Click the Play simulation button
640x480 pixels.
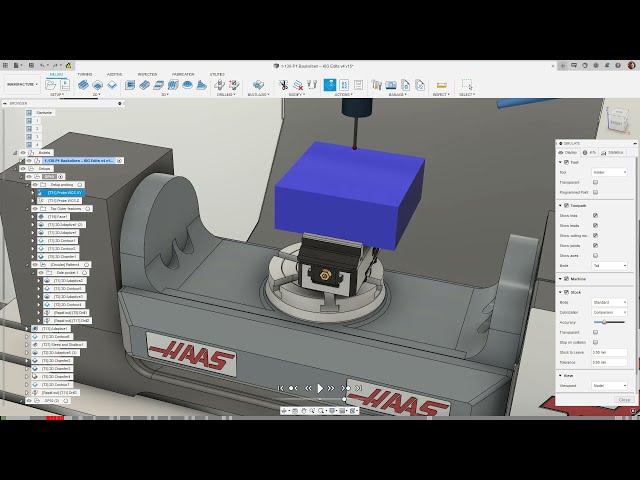point(320,388)
